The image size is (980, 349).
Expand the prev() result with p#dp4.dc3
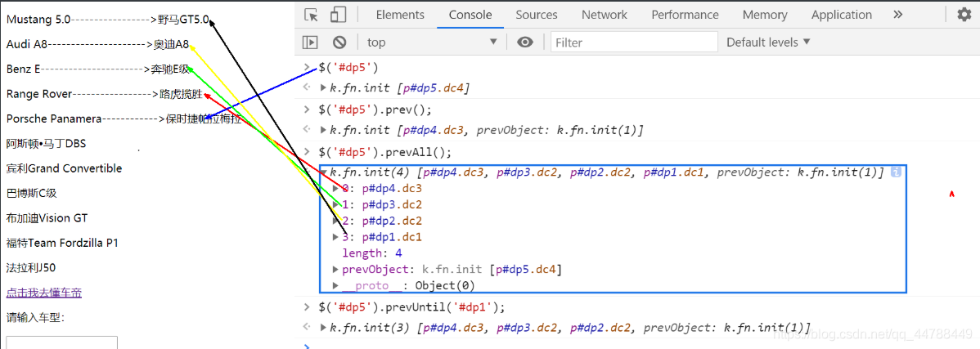coord(324,131)
